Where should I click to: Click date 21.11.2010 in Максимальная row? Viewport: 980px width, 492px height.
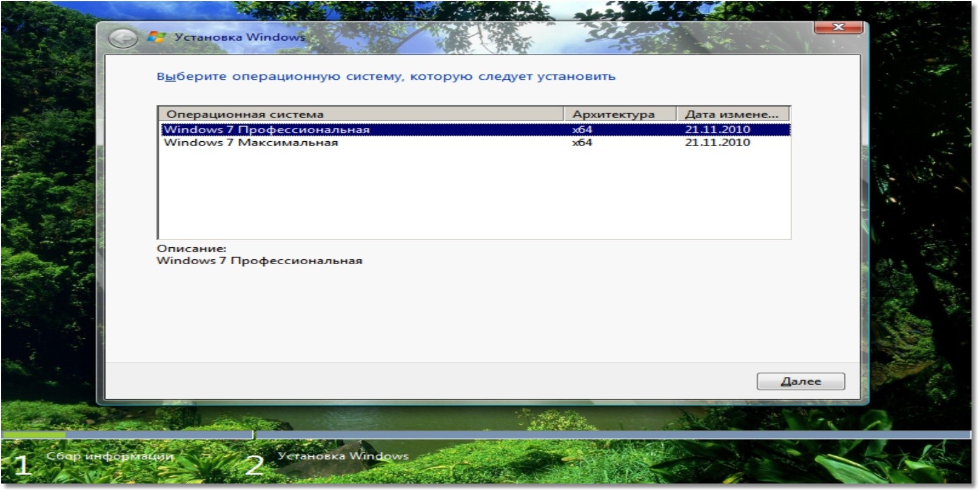(717, 142)
